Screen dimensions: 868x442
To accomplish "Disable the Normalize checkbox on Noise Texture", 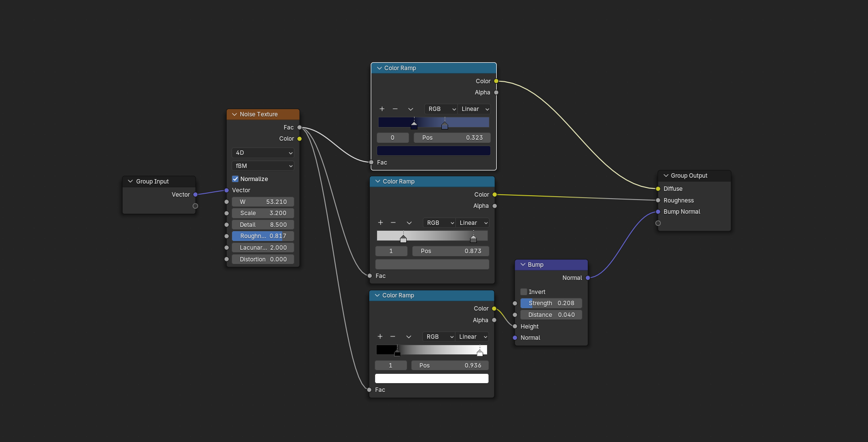I will tap(235, 179).
